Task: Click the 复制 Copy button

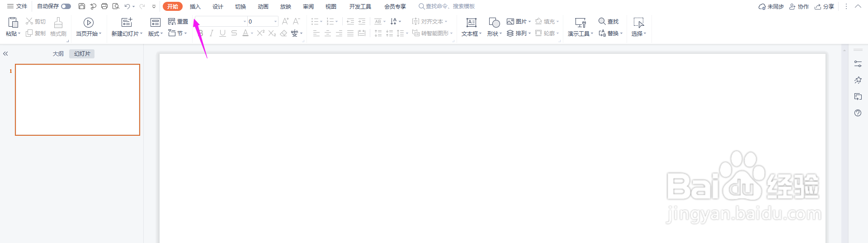Action: click(36, 33)
